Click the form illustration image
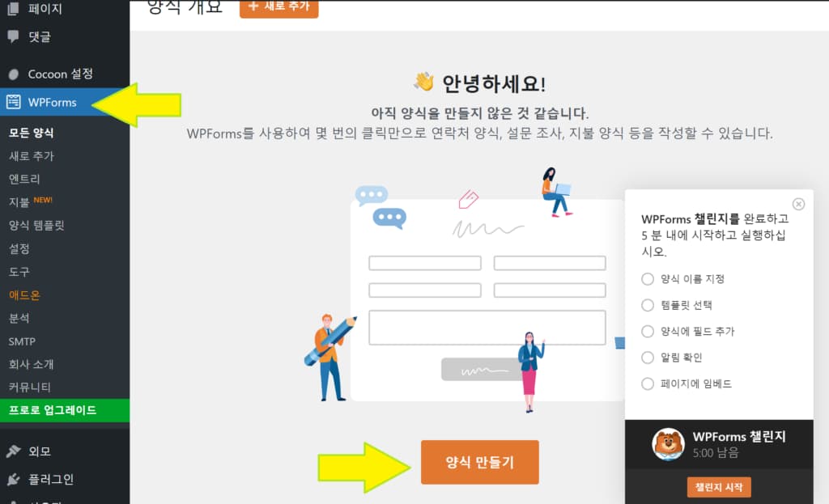Viewport: 829px width, 504px height. (464, 290)
